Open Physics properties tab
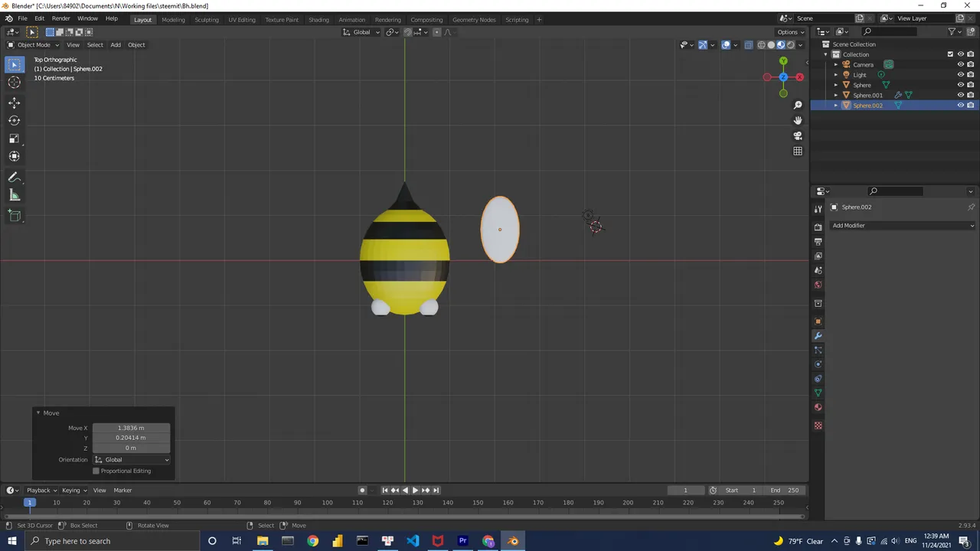 point(818,365)
